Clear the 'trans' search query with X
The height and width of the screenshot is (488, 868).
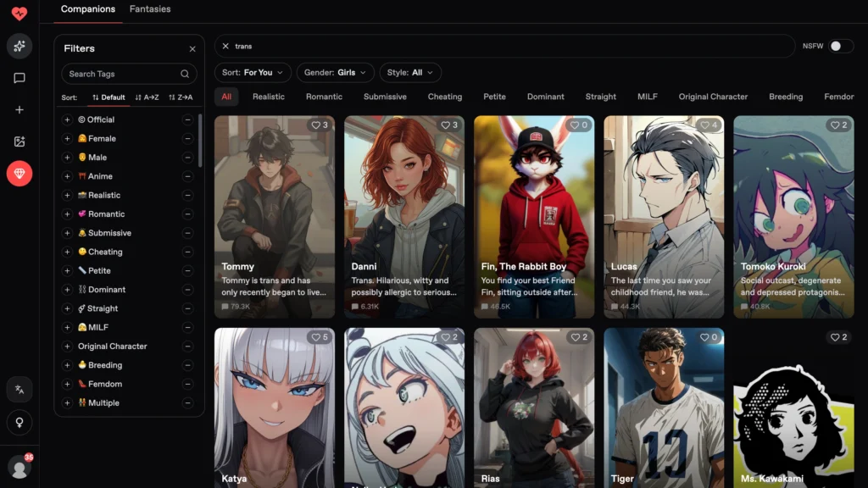(225, 46)
